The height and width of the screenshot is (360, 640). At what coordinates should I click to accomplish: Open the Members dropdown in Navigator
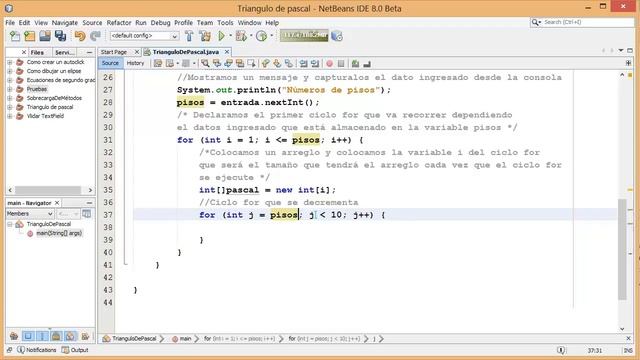point(30,213)
